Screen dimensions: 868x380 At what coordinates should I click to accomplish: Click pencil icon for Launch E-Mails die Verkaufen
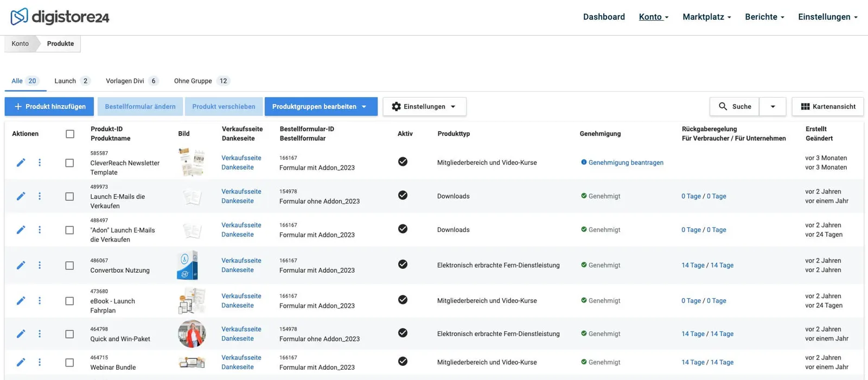[x=21, y=196]
